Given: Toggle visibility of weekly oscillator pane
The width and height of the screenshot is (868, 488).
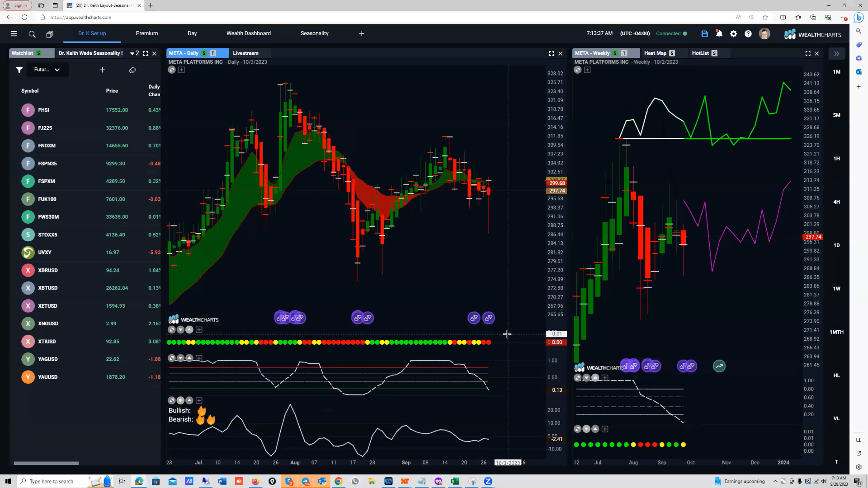Looking at the screenshot, I should point(577,378).
